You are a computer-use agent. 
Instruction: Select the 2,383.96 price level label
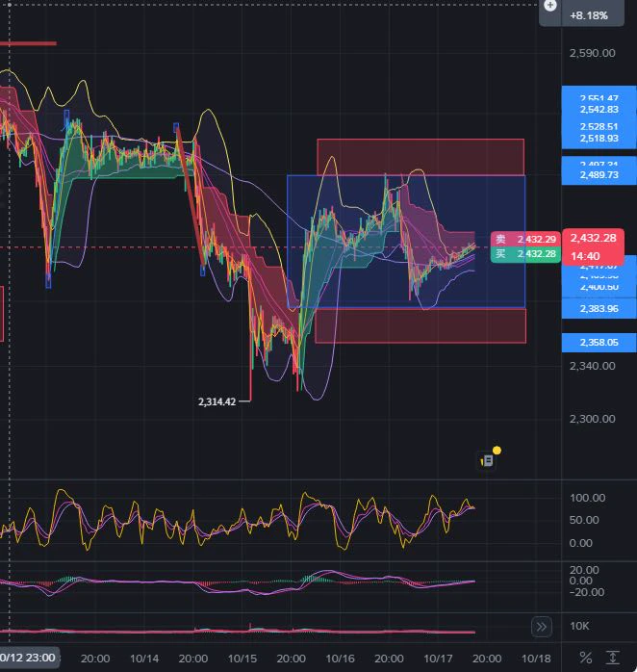click(599, 309)
